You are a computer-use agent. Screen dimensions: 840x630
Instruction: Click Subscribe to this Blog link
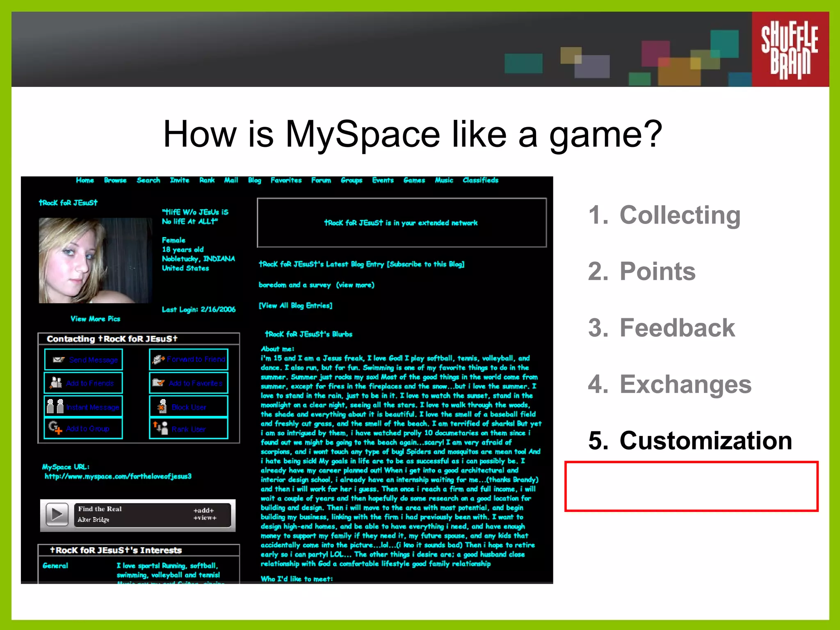(x=426, y=264)
